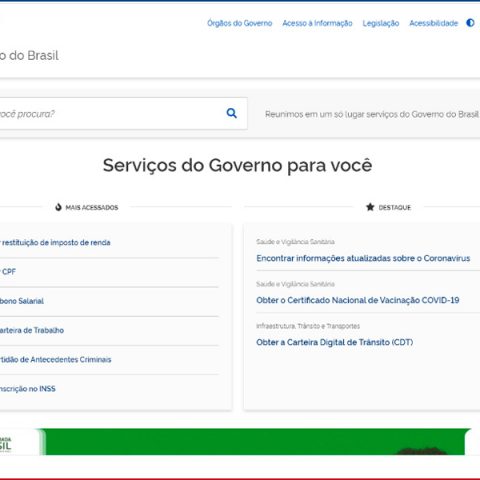Open restituição de imposto de renda service
Screen dimensions: 480x480
pos(55,243)
